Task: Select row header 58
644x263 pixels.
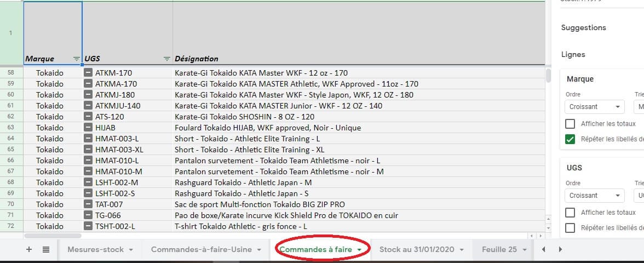Action: click(11, 73)
